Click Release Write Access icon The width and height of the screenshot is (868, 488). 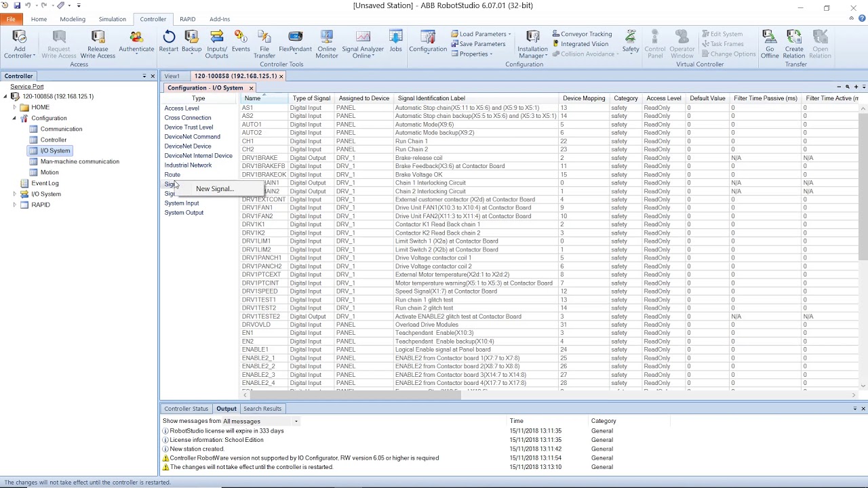pyautogui.click(x=98, y=44)
